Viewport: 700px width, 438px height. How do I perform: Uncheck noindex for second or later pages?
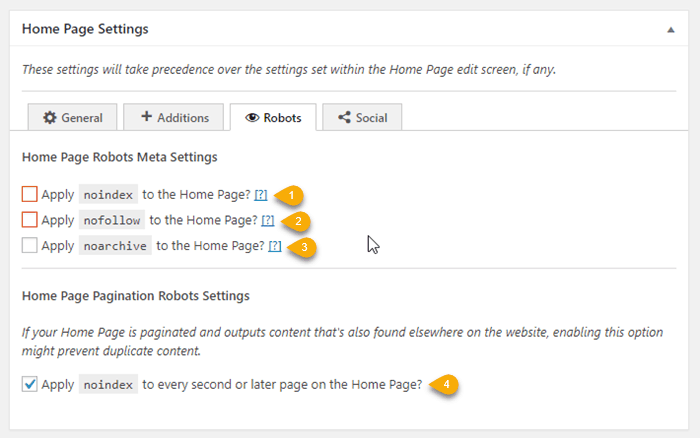pyautogui.click(x=30, y=384)
